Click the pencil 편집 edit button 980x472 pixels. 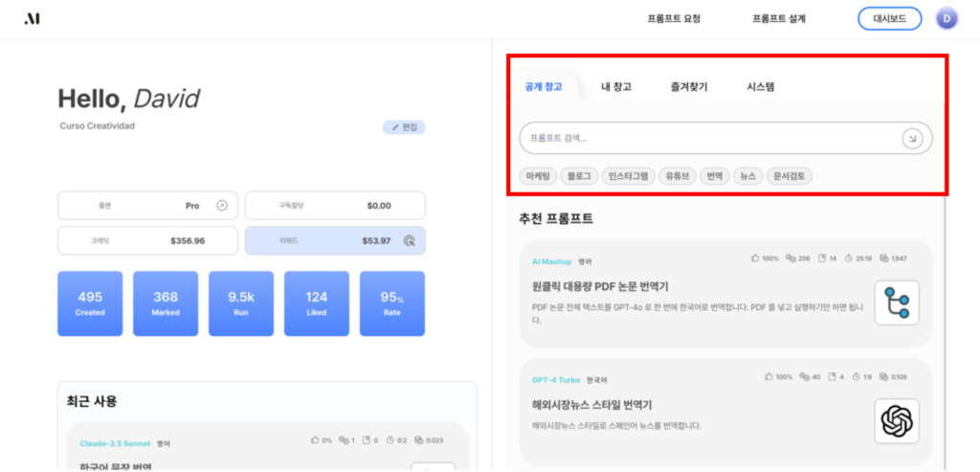(x=404, y=127)
